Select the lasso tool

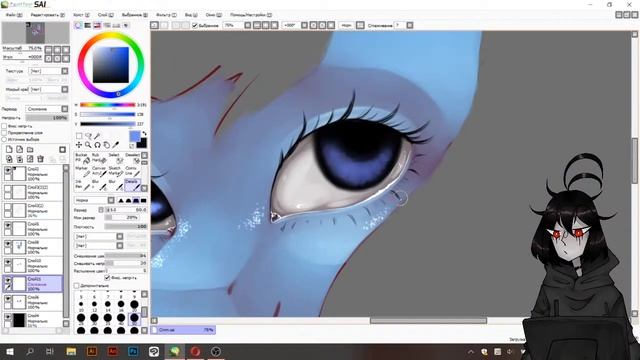(x=88, y=136)
